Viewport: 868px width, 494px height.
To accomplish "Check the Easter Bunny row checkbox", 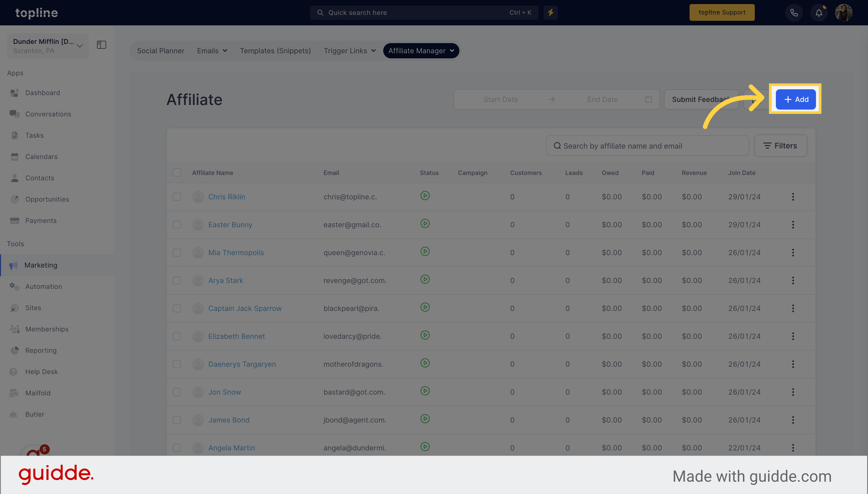I will pos(177,225).
